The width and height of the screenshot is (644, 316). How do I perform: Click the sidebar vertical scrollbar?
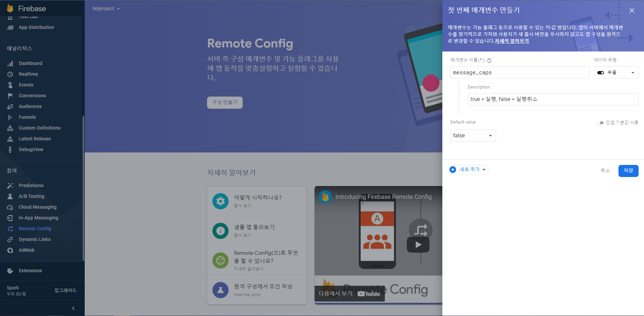[83, 188]
